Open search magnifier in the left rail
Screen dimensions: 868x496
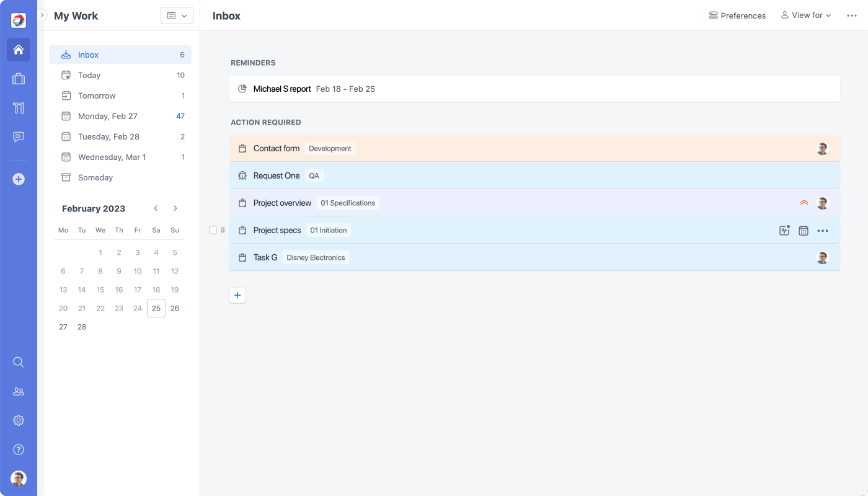19,362
